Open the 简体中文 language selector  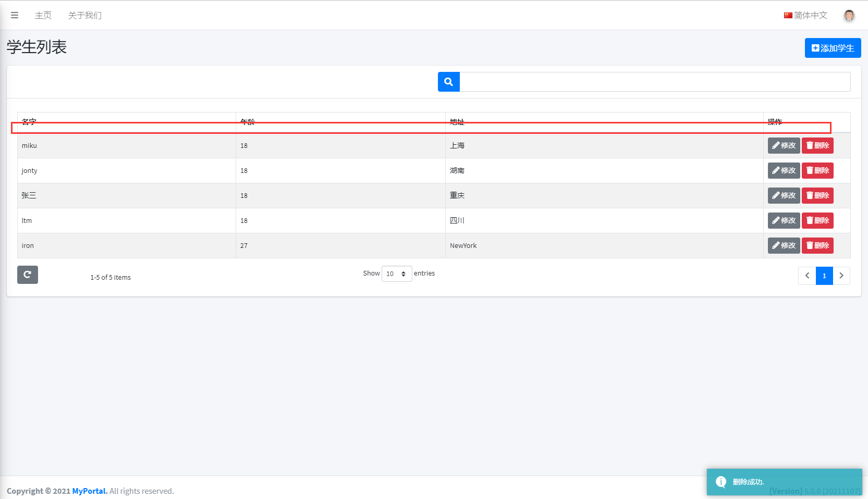pyautogui.click(x=805, y=16)
